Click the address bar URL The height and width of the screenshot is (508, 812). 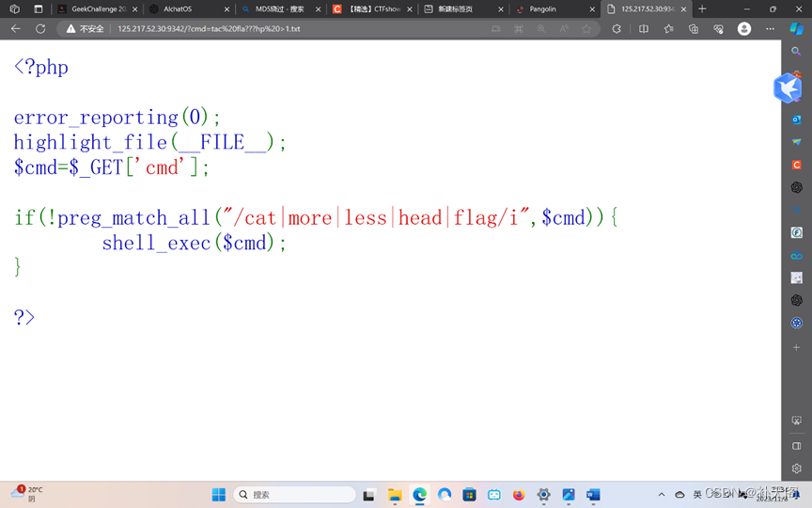209,29
